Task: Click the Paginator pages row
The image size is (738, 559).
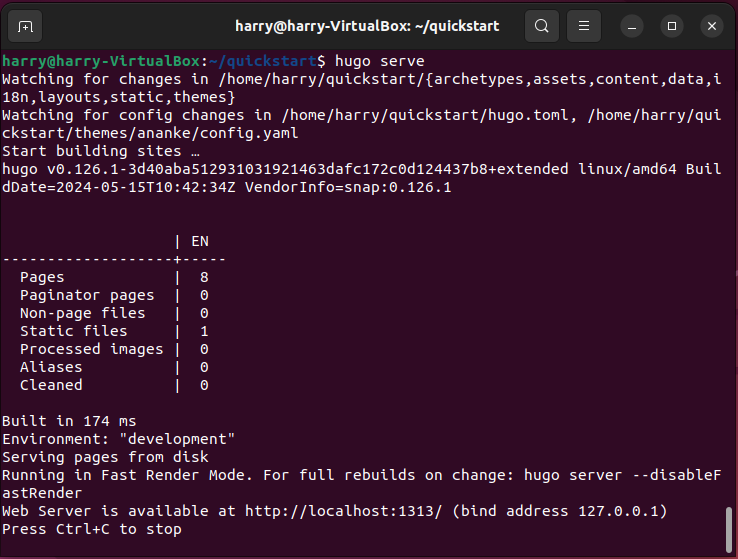Action: coord(87,295)
